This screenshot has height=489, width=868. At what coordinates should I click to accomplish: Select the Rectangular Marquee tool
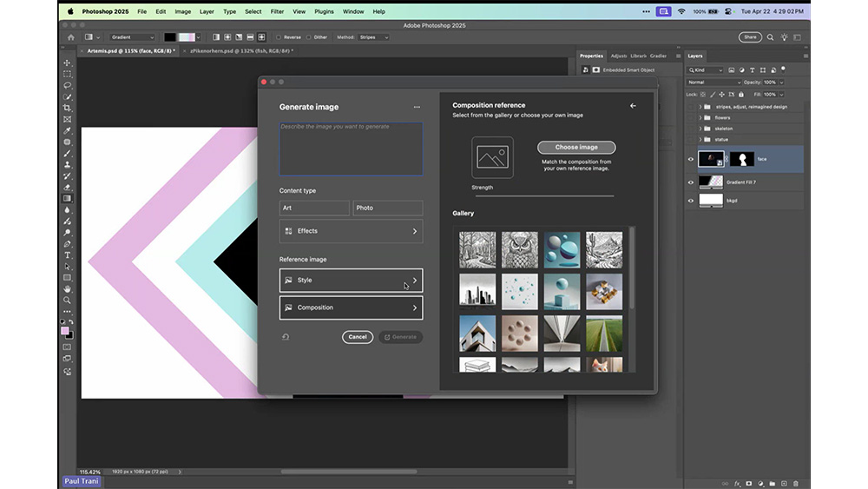67,74
